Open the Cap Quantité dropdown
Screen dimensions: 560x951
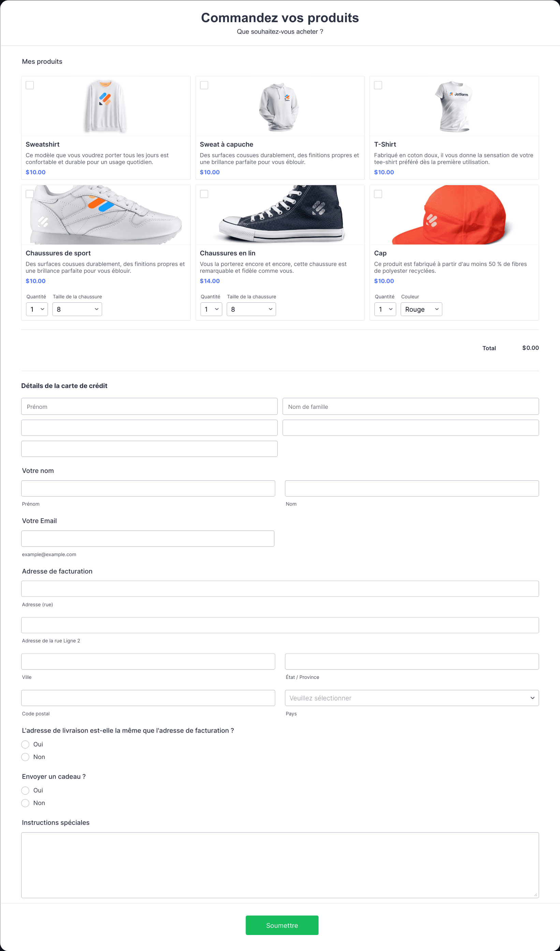click(x=385, y=310)
